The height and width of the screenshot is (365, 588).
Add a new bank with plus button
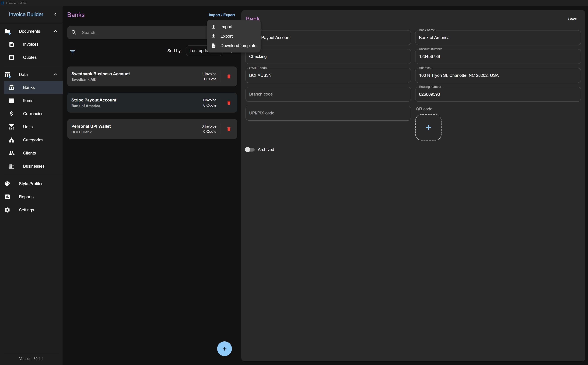[x=224, y=348]
